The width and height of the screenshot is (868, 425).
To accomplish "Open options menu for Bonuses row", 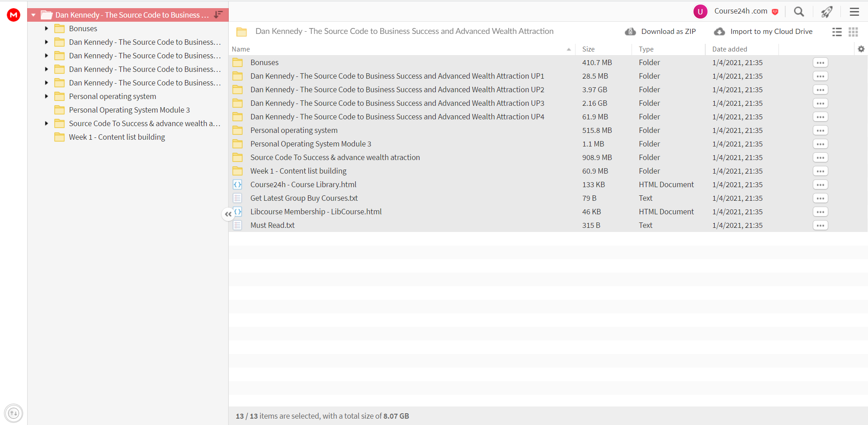I will [x=821, y=63].
